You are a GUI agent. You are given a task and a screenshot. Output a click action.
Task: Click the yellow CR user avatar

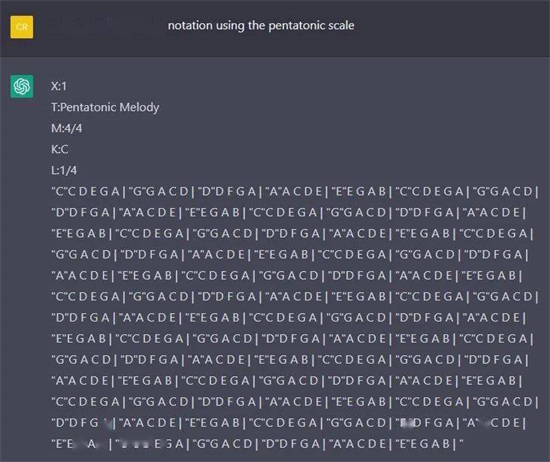click(22, 27)
